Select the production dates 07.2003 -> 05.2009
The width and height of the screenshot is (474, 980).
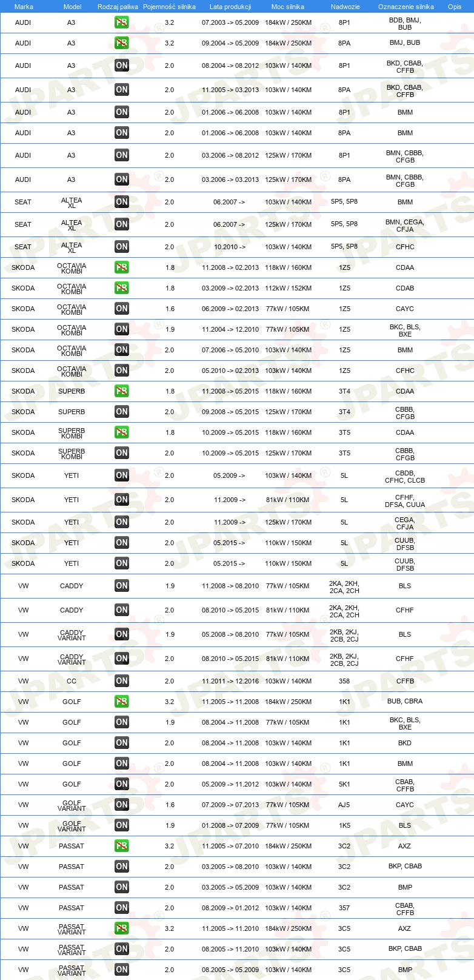point(230,22)
